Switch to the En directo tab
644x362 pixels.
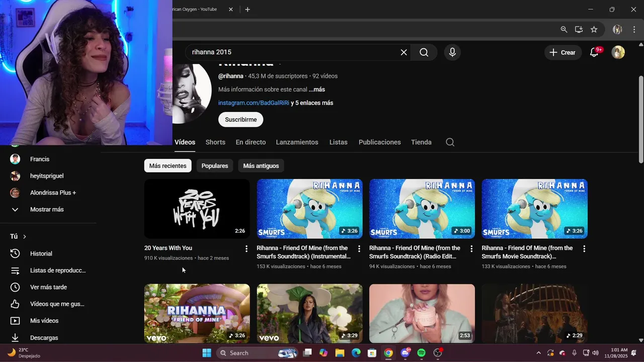point(251,142)
